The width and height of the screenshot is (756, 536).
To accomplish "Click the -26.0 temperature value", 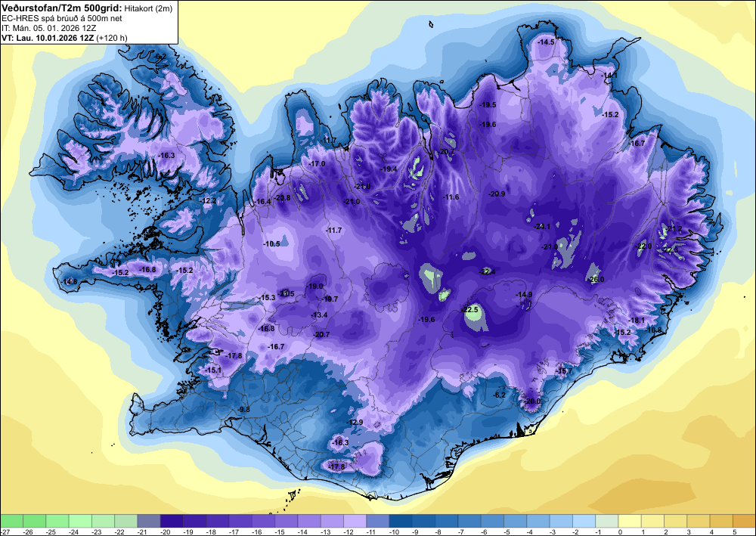I will [596, 279].
